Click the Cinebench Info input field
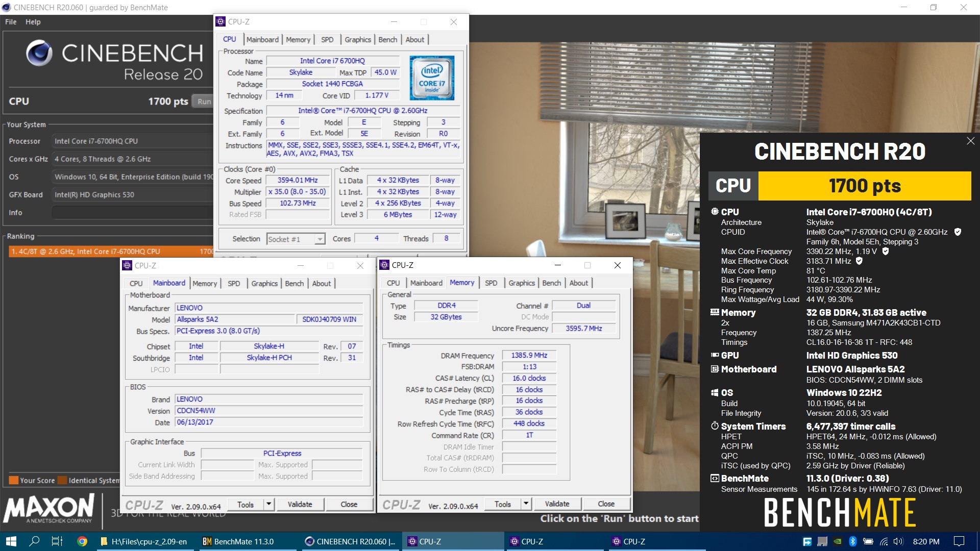The height and width of the screenshot is (551, 980). [132, 213]
